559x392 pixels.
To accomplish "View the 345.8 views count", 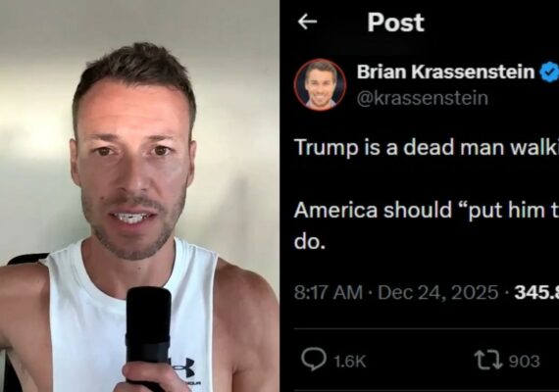I will tap(536, 293).
